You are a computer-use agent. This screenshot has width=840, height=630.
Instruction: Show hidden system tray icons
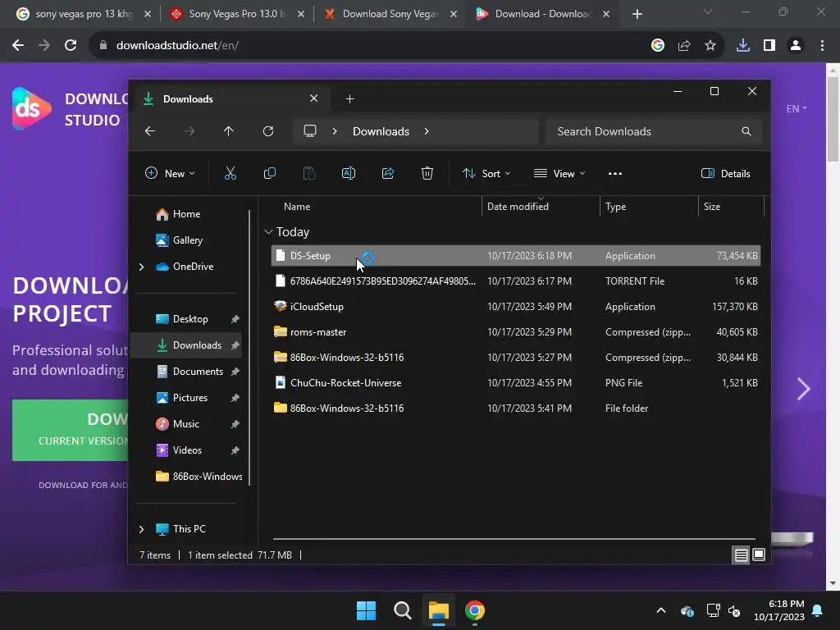[661, 610]
